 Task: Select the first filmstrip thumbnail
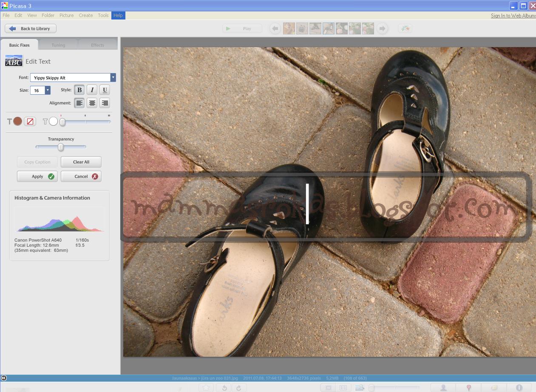pos(289,28)
